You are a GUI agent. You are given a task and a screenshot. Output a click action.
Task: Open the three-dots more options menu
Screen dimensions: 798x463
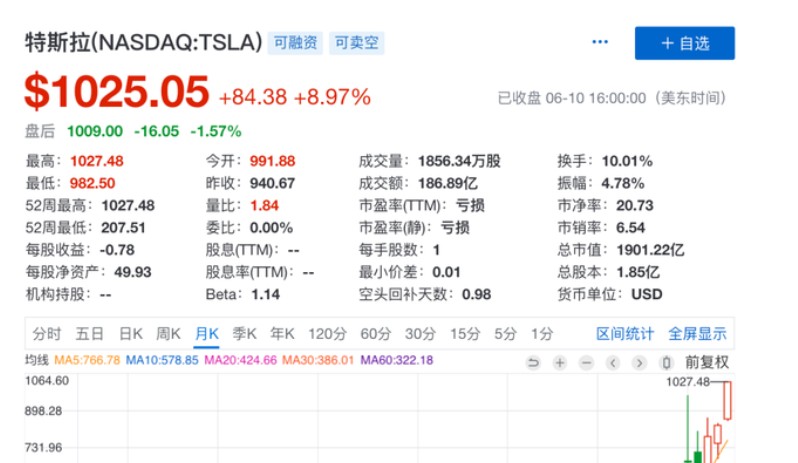tap(600, 42)
